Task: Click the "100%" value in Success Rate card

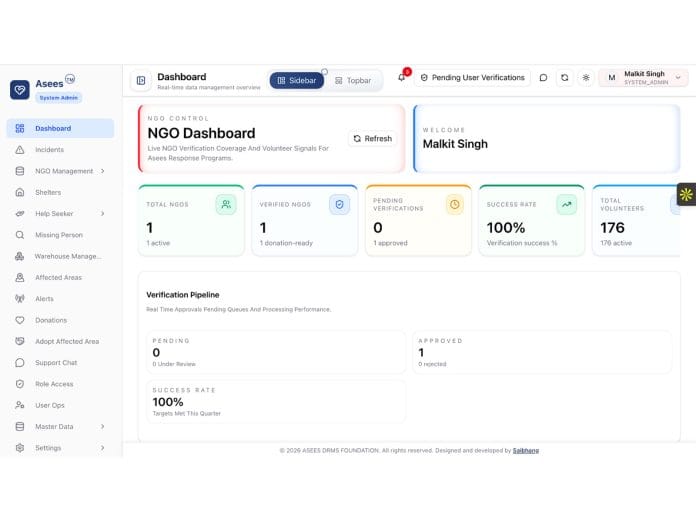Action: pos(506,228)
